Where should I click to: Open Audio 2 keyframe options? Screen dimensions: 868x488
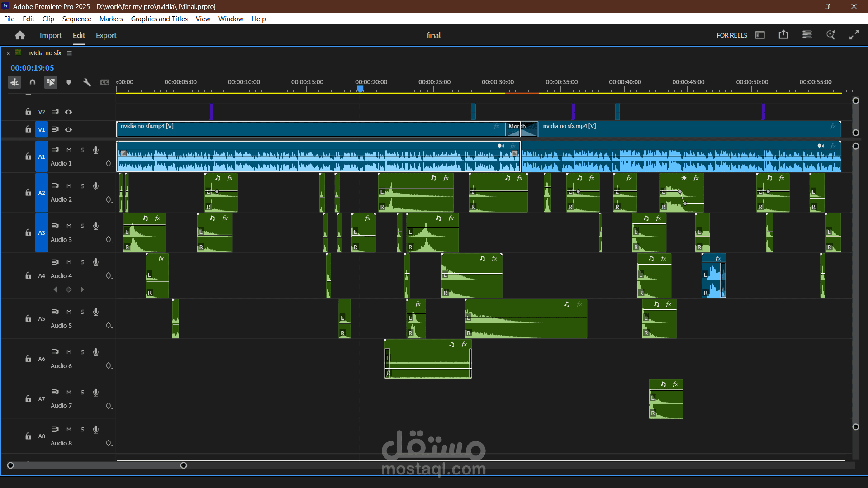(109, 199)
